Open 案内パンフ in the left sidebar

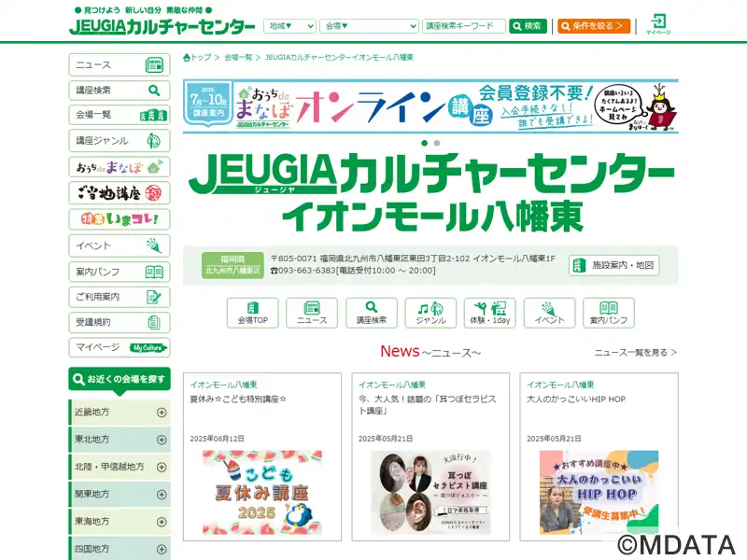pyautogui.click(x=120, y=272)
